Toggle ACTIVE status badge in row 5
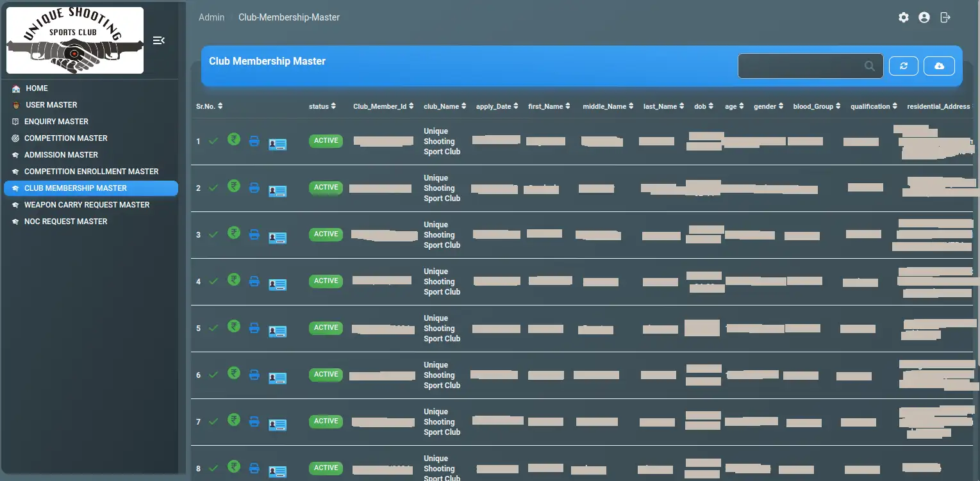 tap(326, 328)
